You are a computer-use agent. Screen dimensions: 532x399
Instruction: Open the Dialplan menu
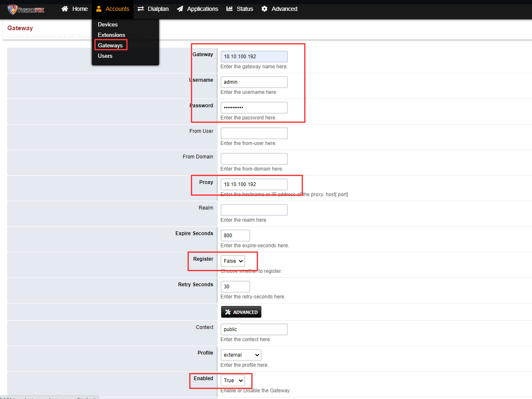pyautogui.click(x=153, y=9)
